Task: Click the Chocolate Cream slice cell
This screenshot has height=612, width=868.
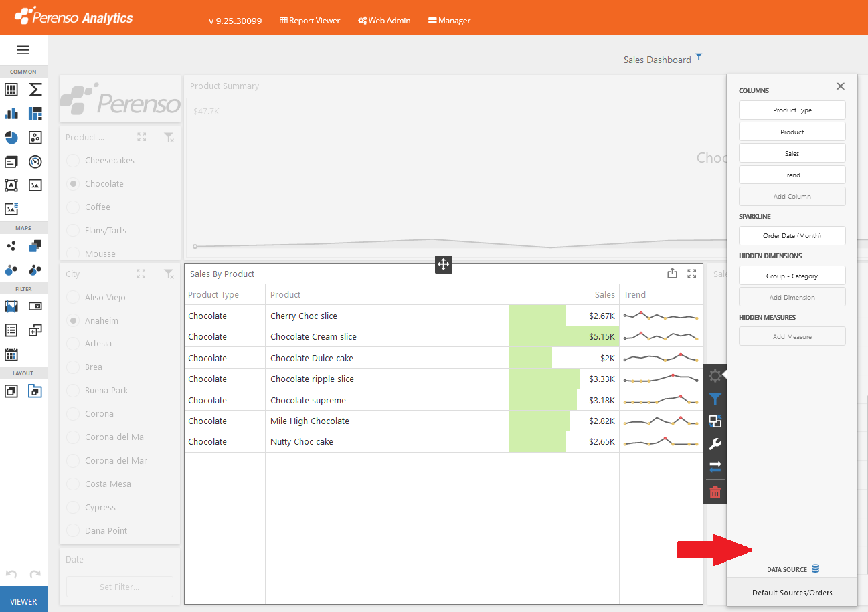Action: point(387,337)
